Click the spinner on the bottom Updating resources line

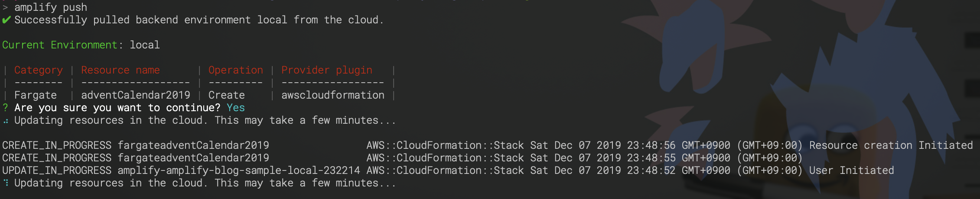coord(6,183)
